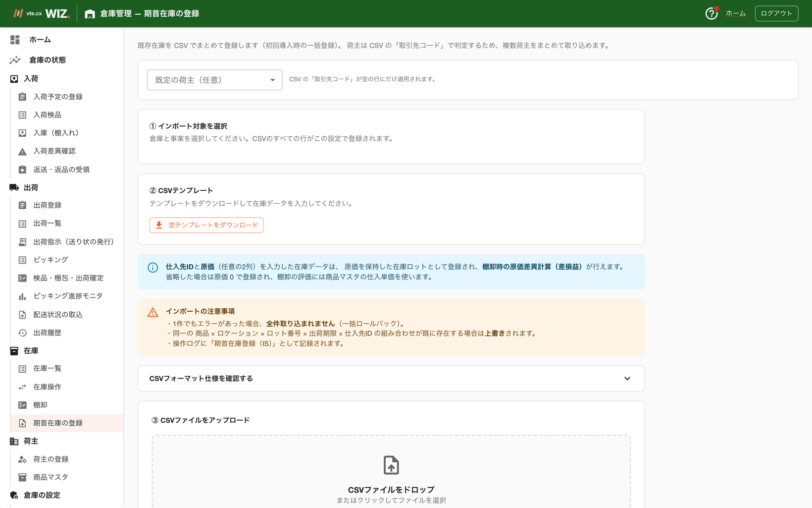
Task: Click the bar chart icon for ピッキング進捗モニタ
Action: [x=22, y=296]
